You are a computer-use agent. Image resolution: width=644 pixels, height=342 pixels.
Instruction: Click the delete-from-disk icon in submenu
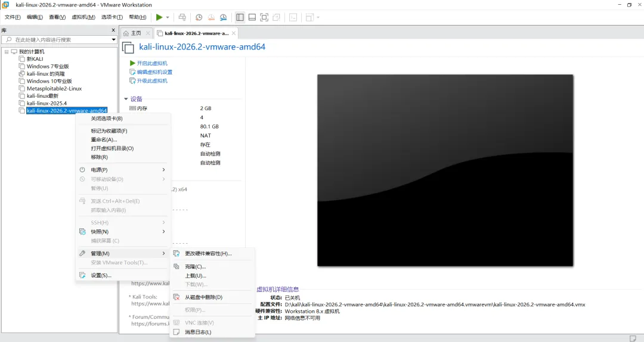pos(177,297)
